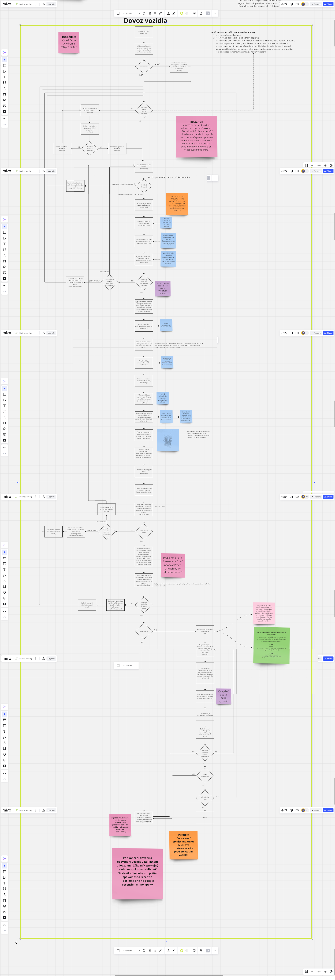Open green border color circle in top toolbar

181,13
